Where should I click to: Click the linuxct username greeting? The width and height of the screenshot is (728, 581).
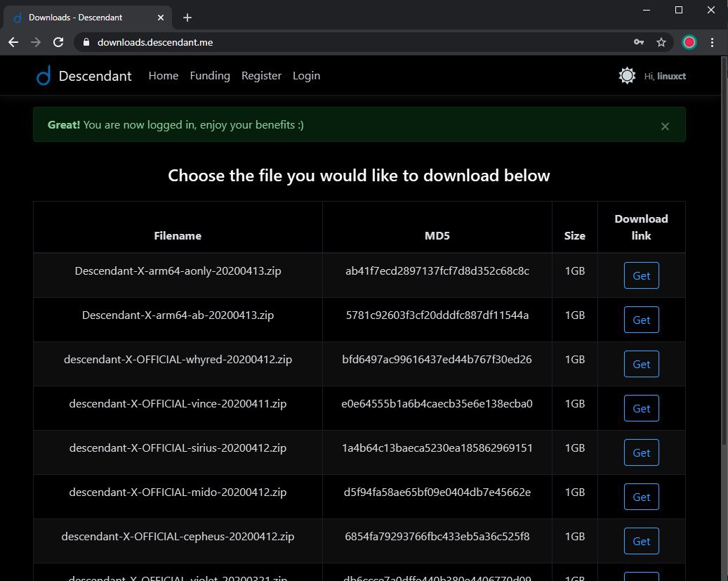665,77
